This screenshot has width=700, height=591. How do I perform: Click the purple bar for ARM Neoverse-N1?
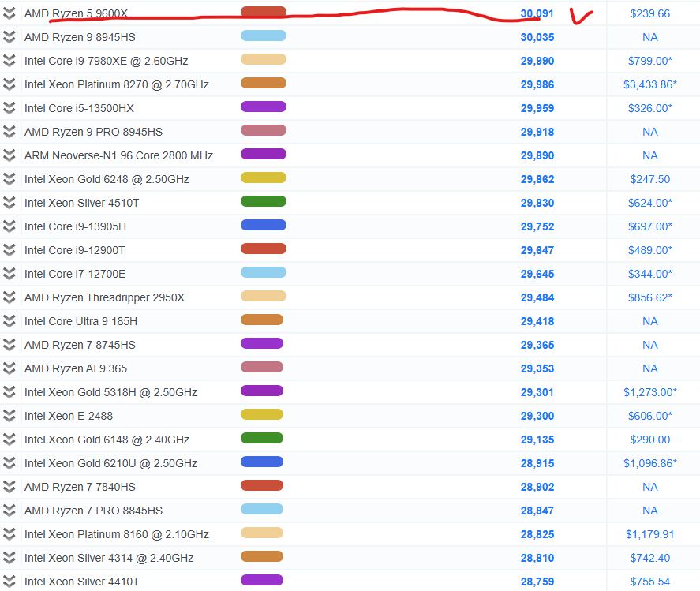tap(264, 154)
